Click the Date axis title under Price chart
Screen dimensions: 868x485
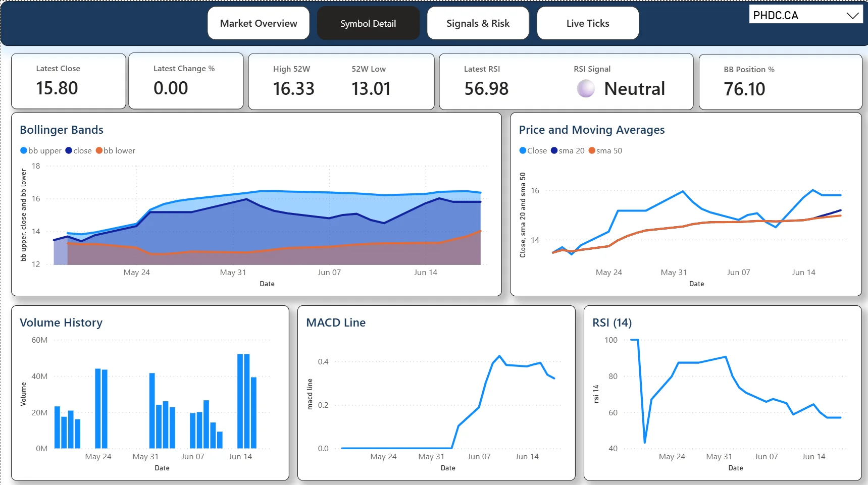(696, 284)
